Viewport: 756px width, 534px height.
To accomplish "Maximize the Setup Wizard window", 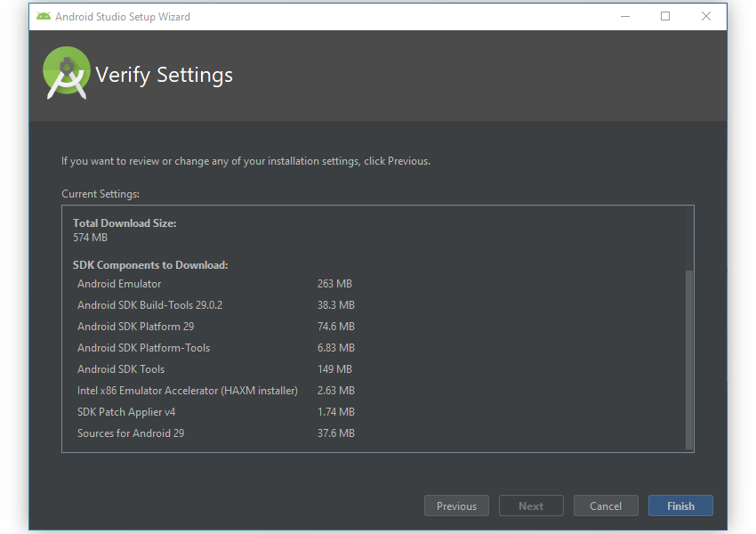I will pos(665,16).
